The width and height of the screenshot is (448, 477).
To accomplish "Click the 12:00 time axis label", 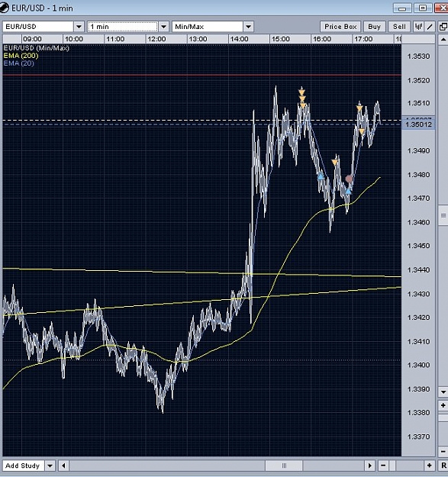I will pyautogui.click(x=156, y=39).
